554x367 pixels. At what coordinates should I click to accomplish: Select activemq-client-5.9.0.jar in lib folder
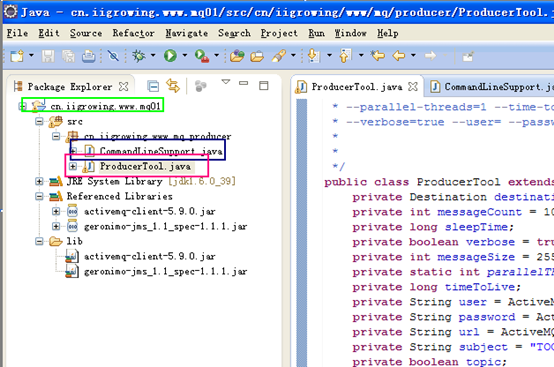tap(150, 256)
